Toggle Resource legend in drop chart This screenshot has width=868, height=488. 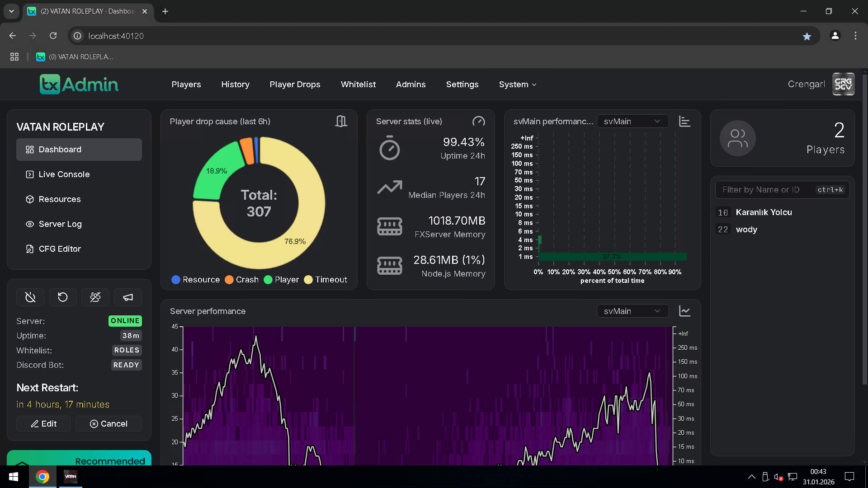[196, 280]
